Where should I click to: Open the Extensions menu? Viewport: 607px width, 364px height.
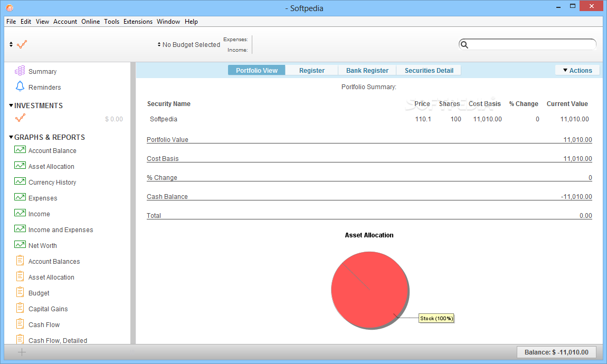point(138,22)
